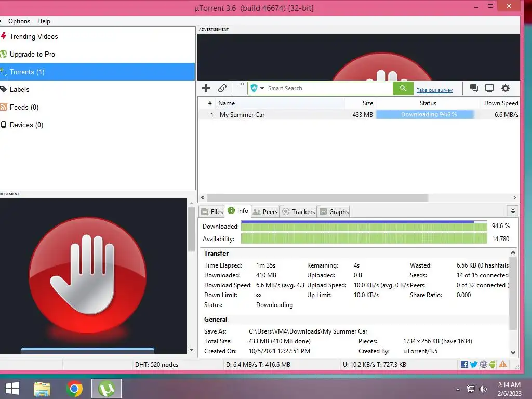Screen dimensions: 532x399
Task: Sort by the Name column header
Action: pyautogui.click(x=280, y=103)
